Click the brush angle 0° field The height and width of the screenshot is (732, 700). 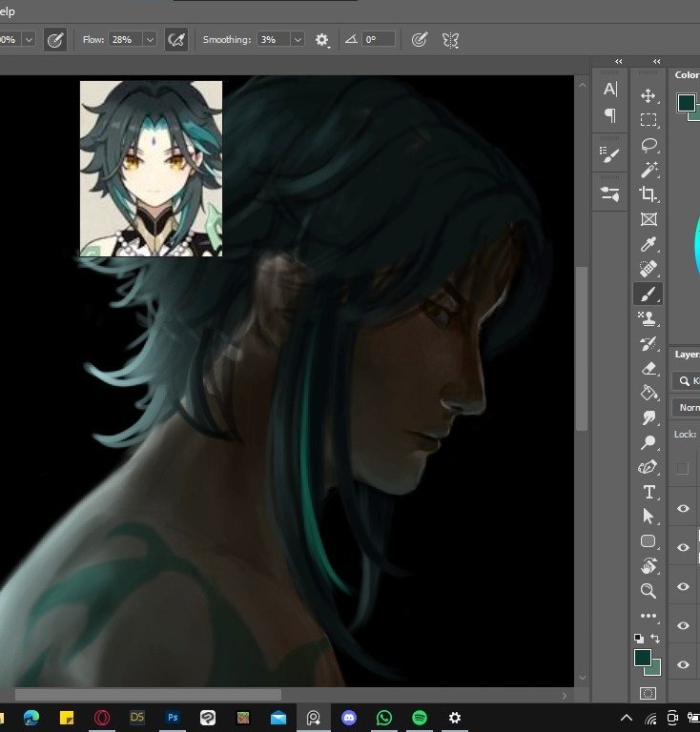(x=379, y=40)
